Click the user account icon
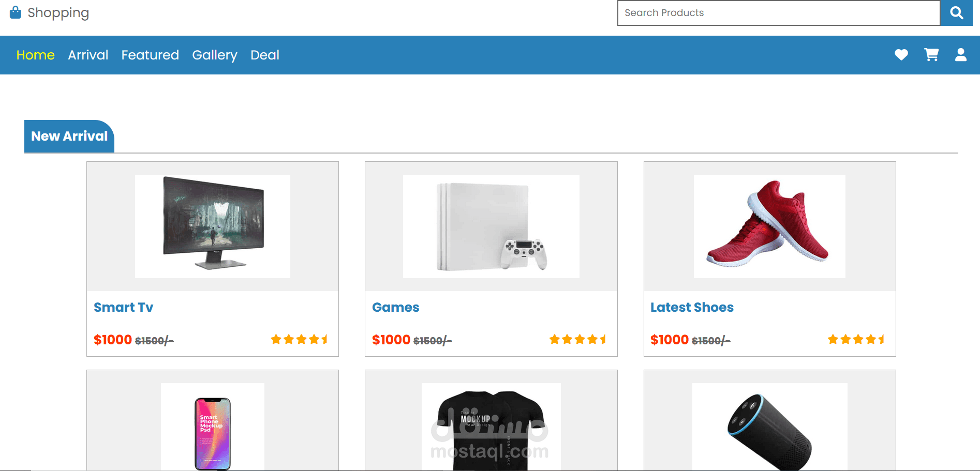The height and width of the screenshot is (471, 980). coord(960,55)
